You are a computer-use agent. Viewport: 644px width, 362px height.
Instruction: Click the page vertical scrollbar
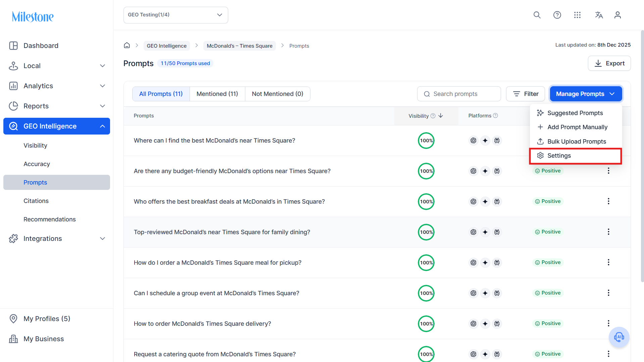(642, 156)
